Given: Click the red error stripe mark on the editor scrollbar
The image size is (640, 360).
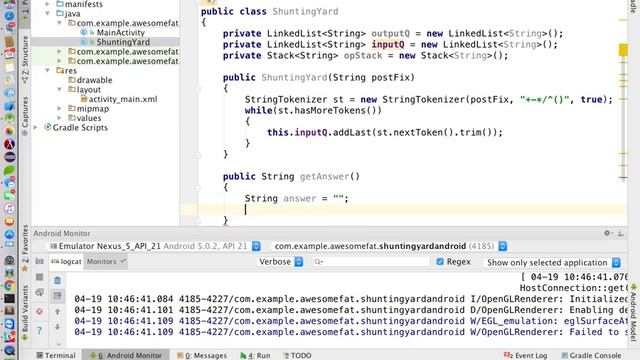Looking at the screenshot, I should pyautogui.click(x=623, y=178).
